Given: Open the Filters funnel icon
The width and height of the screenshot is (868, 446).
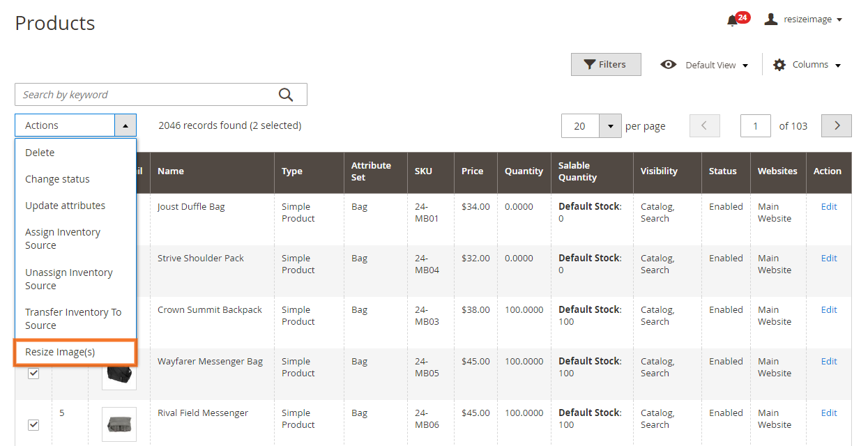Looking at the screenshot, I should tap(588, 64).
